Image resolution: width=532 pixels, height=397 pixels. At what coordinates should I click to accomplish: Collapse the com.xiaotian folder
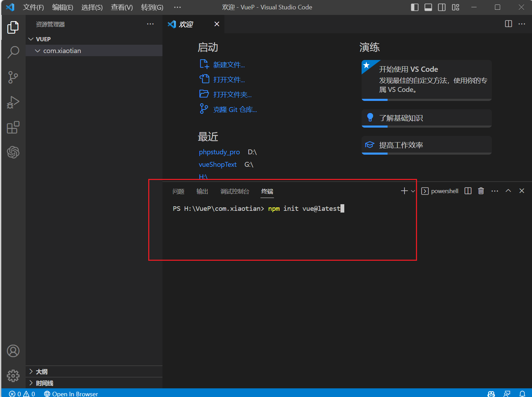click(94, 51)
